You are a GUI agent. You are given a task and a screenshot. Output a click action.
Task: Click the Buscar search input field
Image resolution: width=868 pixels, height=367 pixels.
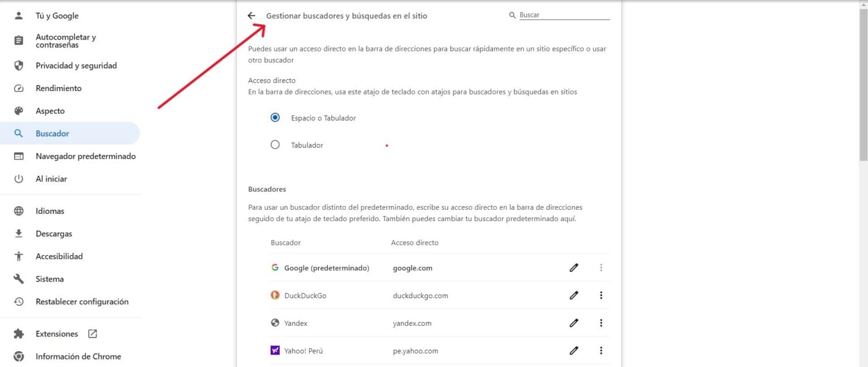click(x=559, y=15)
